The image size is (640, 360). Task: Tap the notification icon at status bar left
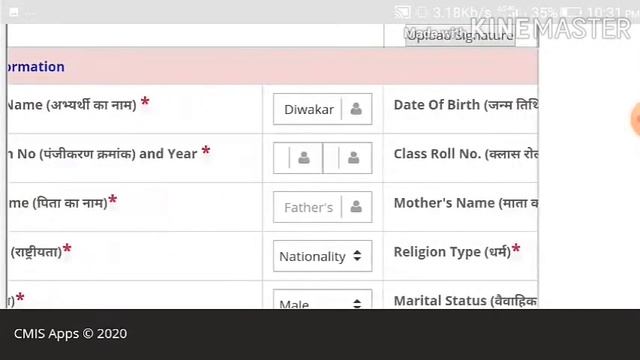pos(13,13)
